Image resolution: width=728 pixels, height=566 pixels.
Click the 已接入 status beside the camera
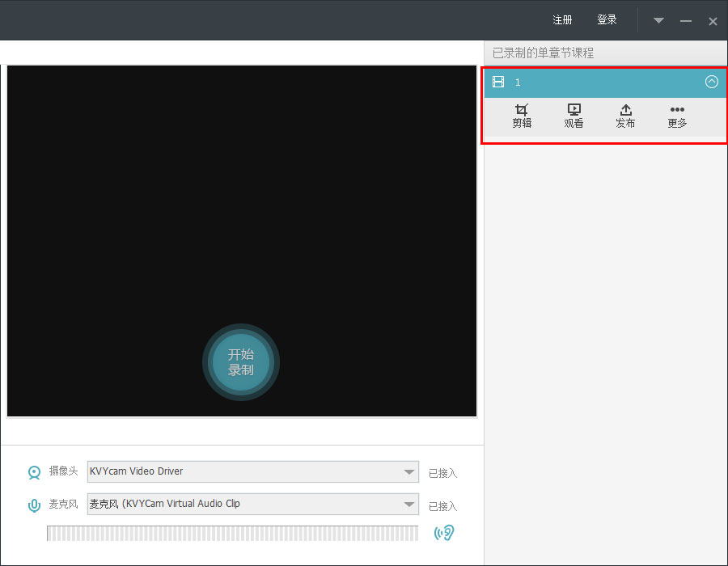tap(442, 473)
